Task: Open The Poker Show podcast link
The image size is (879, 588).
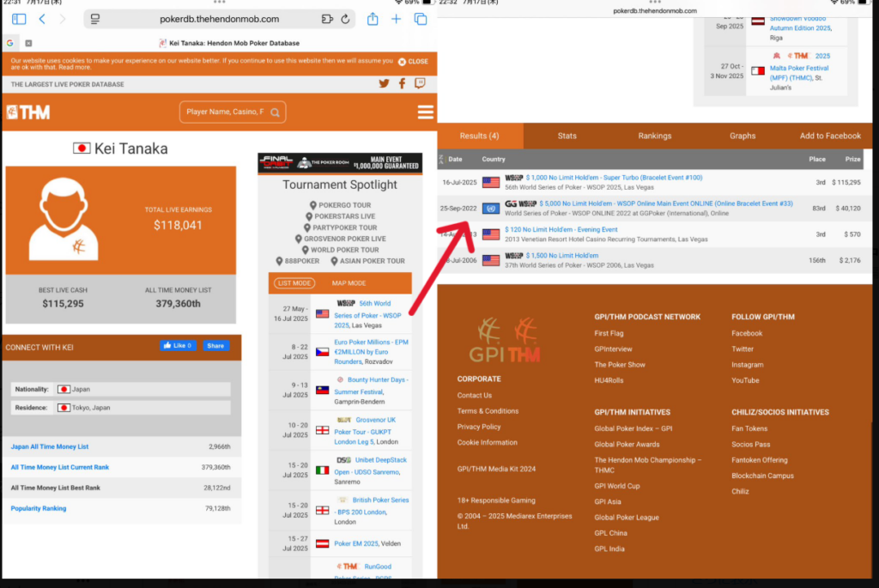Action: pyautogui.click(x=620, y=364)
